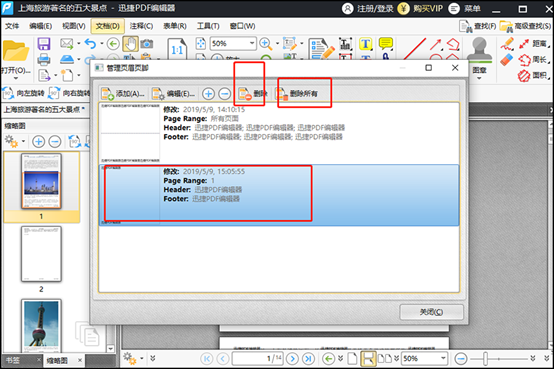The height and width of the screenshot is (369, 554).
Task: Click the snapshot camera icon
Action: click(x=147, y=44)
